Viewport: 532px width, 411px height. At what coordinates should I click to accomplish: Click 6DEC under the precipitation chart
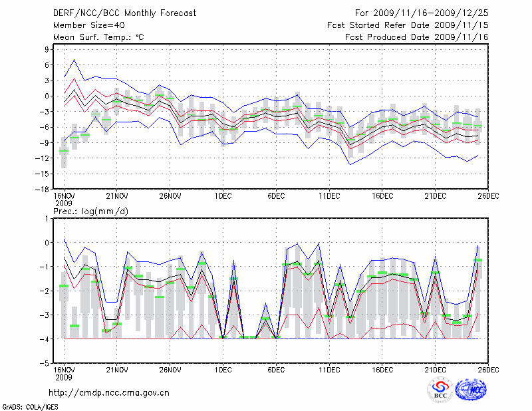(276, 369)
